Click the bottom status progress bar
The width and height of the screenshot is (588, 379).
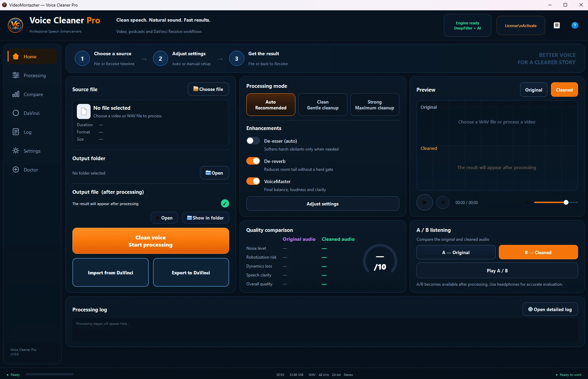(49, 374)
